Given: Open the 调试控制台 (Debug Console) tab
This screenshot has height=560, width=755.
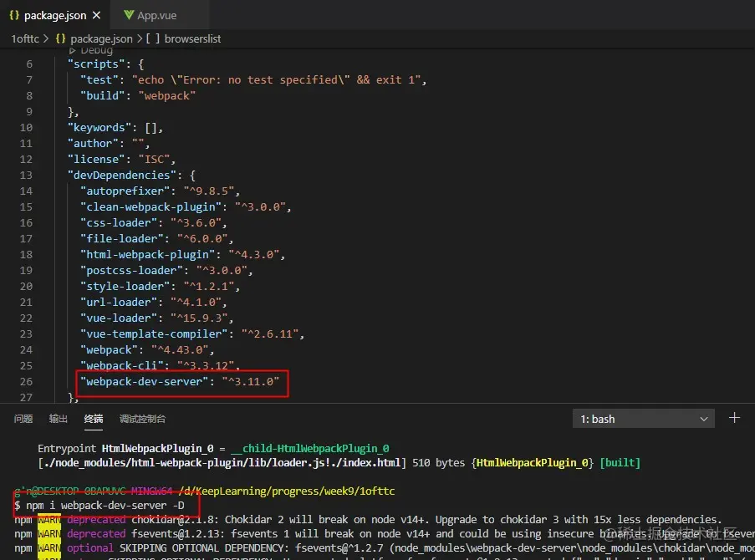Looking at the screenshot, I should [142, 419].
